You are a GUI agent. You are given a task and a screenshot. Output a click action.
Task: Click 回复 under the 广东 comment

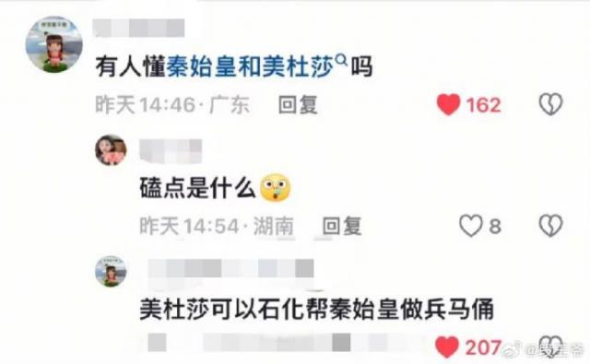tap(298, 104)
